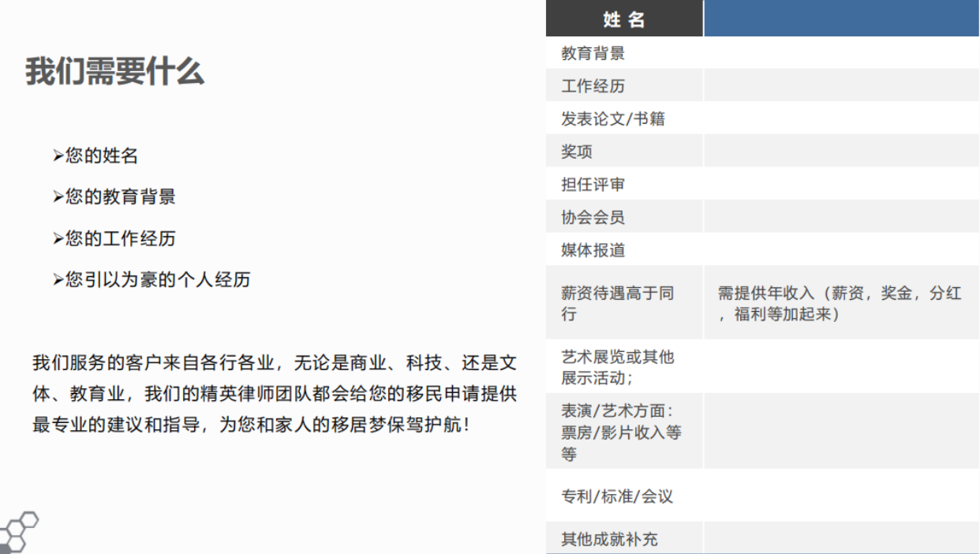Select the table cell 其他成就补充
Viewport: 980px width, 554px height.
coord(624,538)
